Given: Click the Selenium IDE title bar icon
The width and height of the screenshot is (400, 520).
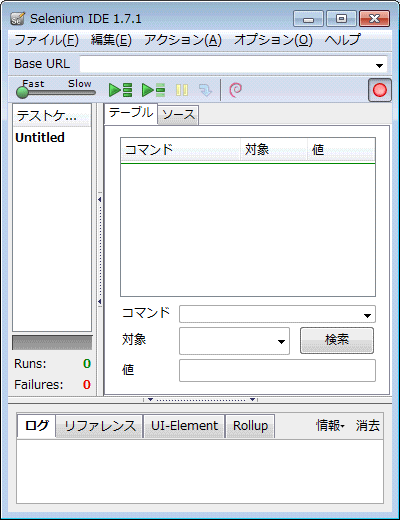Looking at the screenshot, I should pyautogui.click(x=17, y=19).
